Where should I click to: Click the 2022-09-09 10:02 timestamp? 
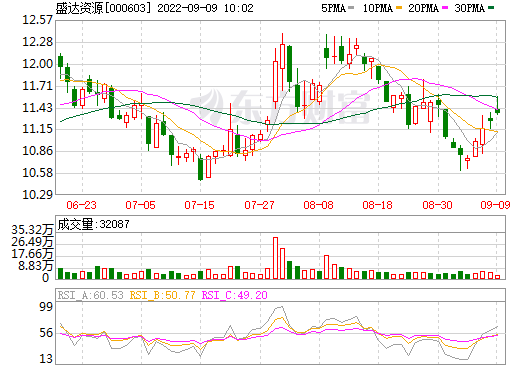pyautogui.click(x=205, y=8)
